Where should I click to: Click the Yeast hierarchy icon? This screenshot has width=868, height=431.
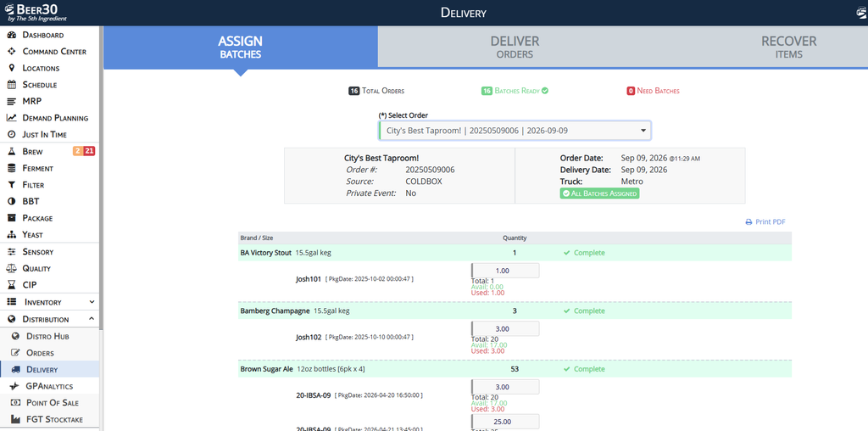click(12, 235)
